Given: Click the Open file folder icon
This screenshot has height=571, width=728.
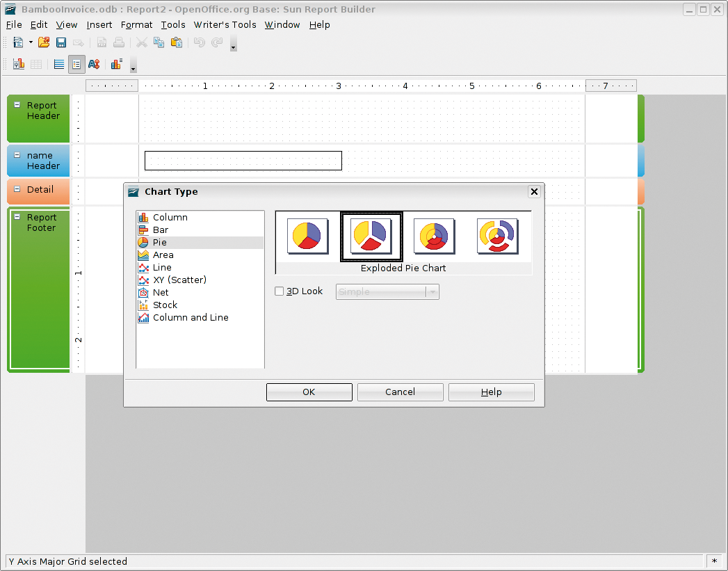Looking at the screenshot, I should coord(44,42).
